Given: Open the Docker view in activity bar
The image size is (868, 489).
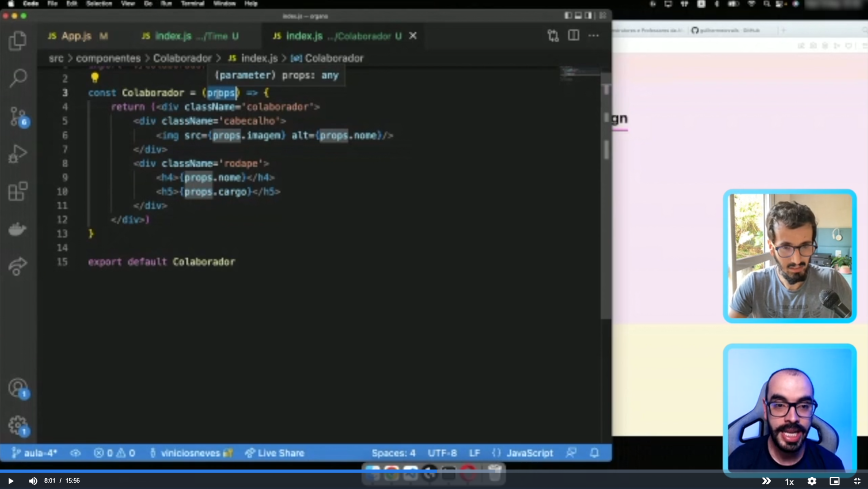Looking at the screenshot, I should pyautogui.click(x=18, y=229).
